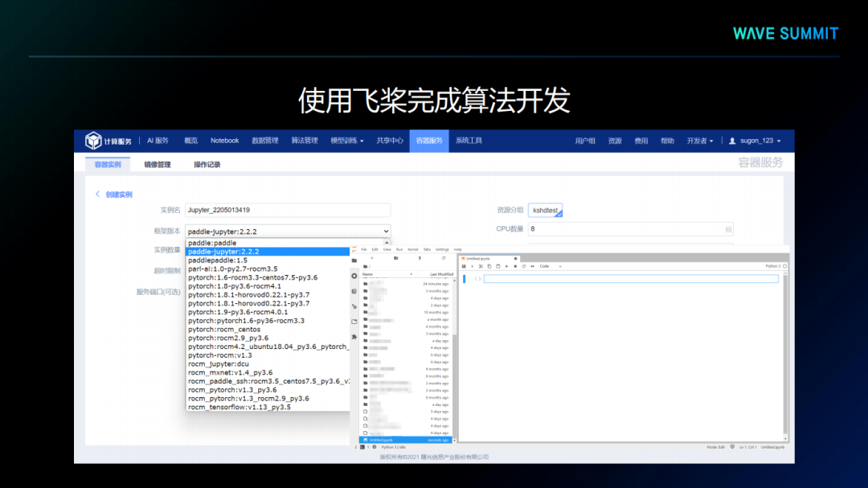Open the 操作记录 tab

[x=207, y=165]
